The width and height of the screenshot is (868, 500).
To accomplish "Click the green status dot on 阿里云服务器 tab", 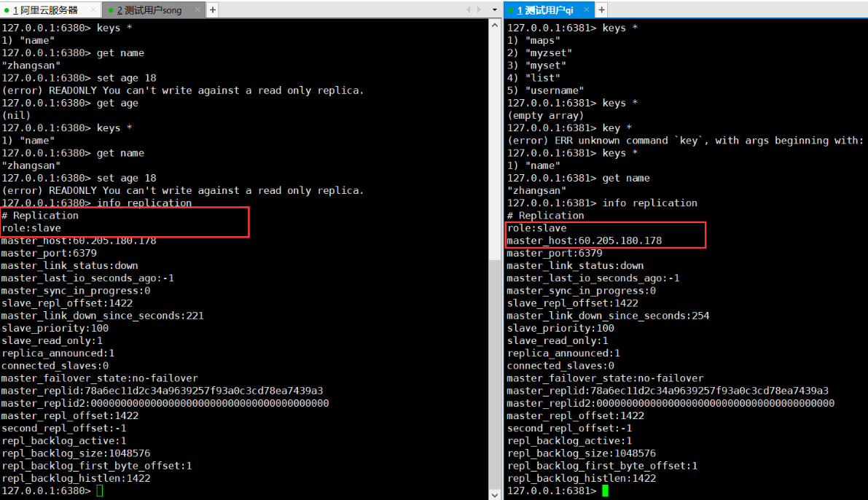I will (x=7, y=10).
